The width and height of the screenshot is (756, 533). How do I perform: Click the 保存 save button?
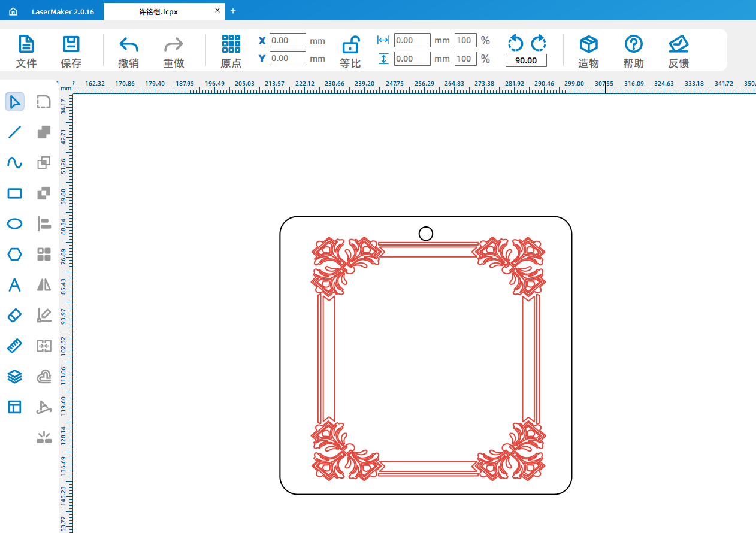[x=71, y=52]
